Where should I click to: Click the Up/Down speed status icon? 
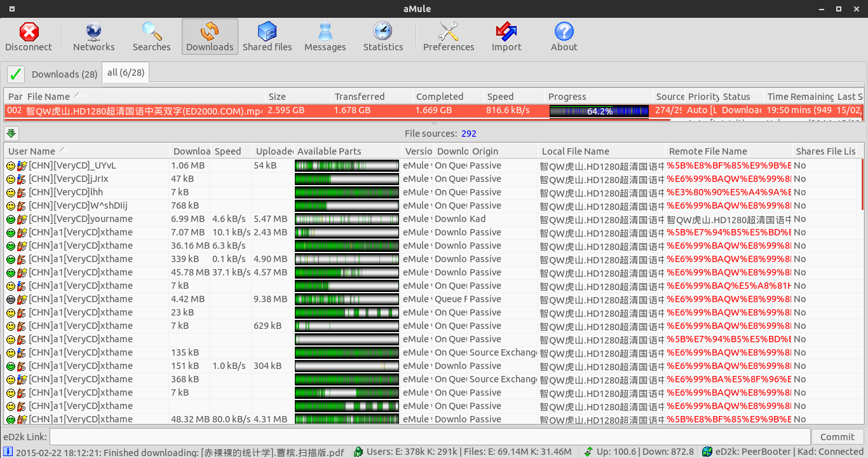(x=588, y=452)
